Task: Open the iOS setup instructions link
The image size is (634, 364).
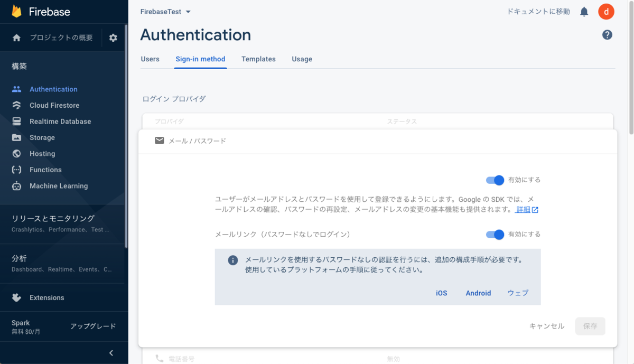Action: (442, 293)
